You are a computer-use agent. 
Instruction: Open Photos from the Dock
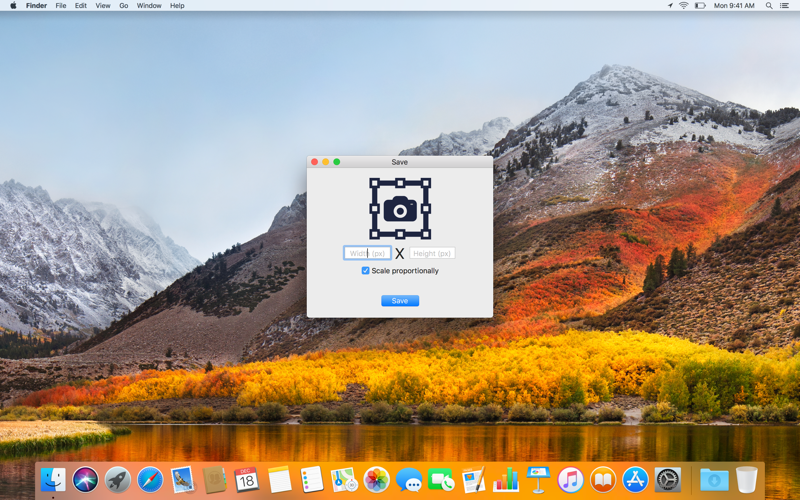377,480
